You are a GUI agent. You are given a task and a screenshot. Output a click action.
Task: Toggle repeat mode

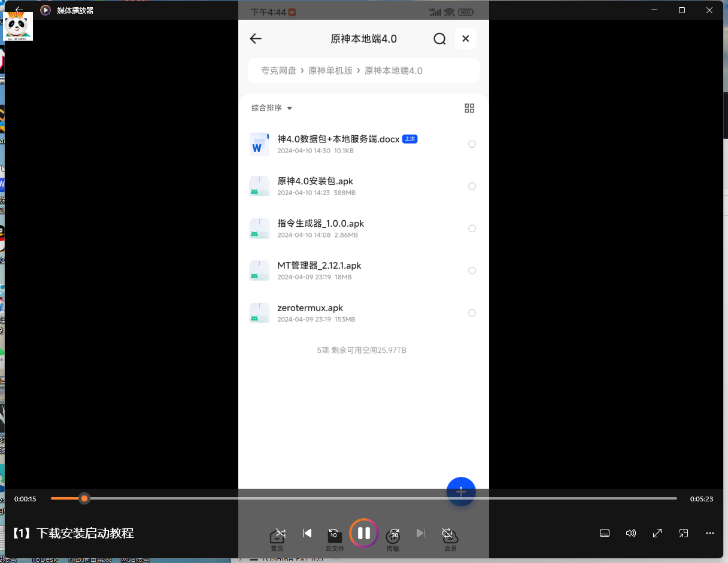point(447,533)
